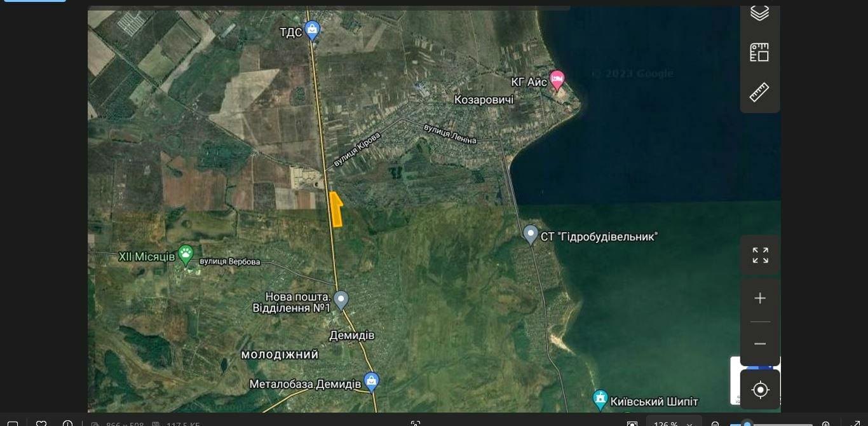Image resolution: width=868 pixels, height=426 pixels.
Task: Select the area measurement tool
Action: point(759,52)
